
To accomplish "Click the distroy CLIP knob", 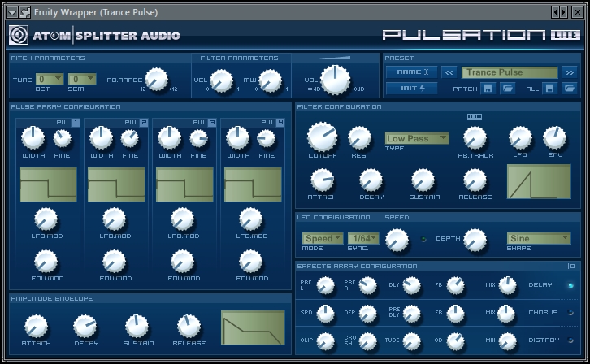I will (326, 341).
